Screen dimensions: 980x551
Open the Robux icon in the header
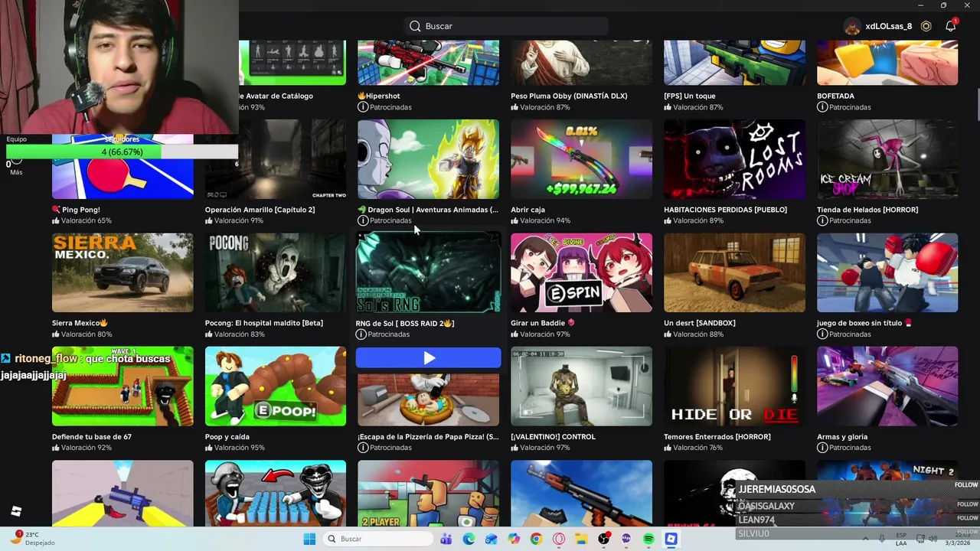(x=926, y=26)
